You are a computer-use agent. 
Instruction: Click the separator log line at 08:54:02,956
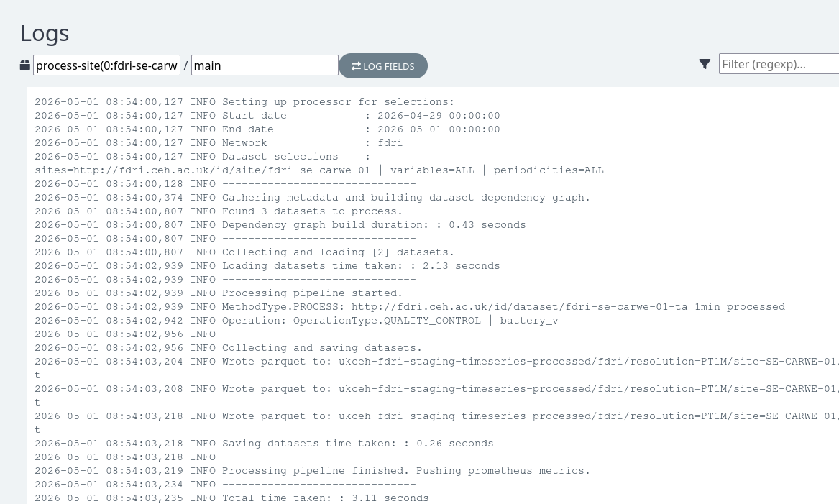pyautogui.click(x=225, y=334)
